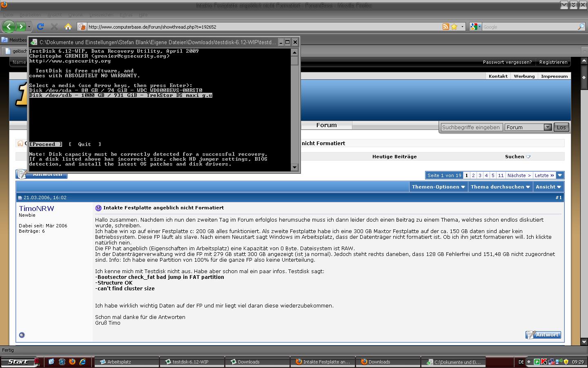This screenshot has width=588, height=368.
Task: Open the page jump dropdown arrow after Letzte
Action: coord(560,175)
